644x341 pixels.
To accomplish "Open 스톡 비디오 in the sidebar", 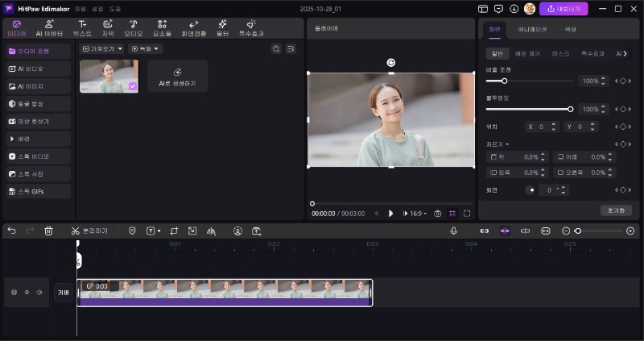I will coord(39,156).
